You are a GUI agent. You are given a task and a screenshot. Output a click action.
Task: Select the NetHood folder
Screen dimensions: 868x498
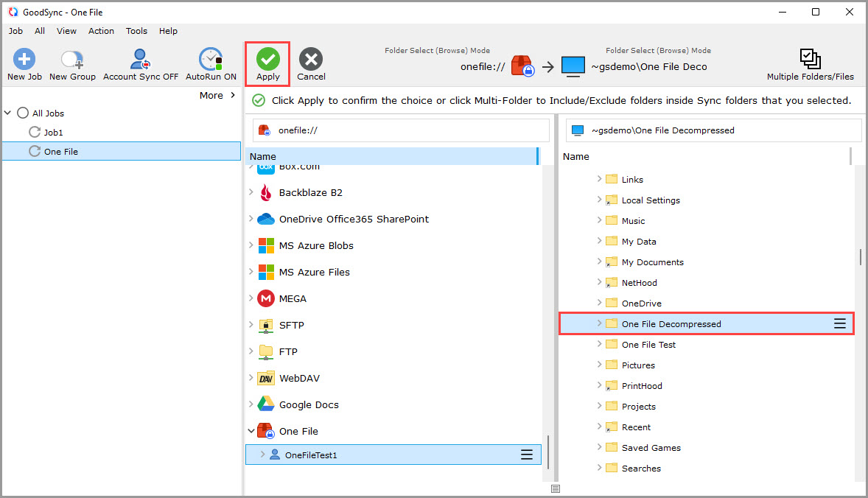click(639, 283)
